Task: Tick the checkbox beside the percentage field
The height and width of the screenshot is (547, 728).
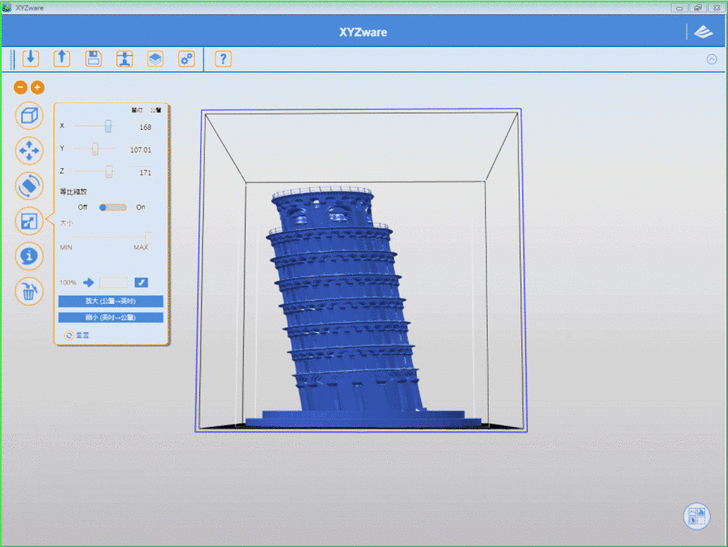Action: tap(141, 283)
